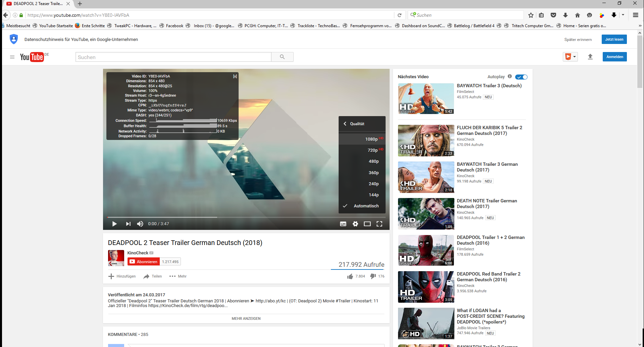
Task: Mute the video volume speaker icon
Action: [140, 224]
